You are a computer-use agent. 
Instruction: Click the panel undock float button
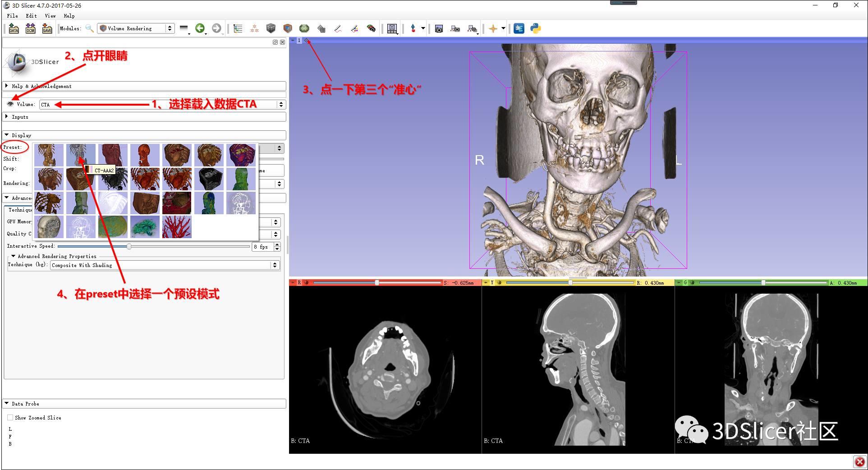click(x=275, y=42)
